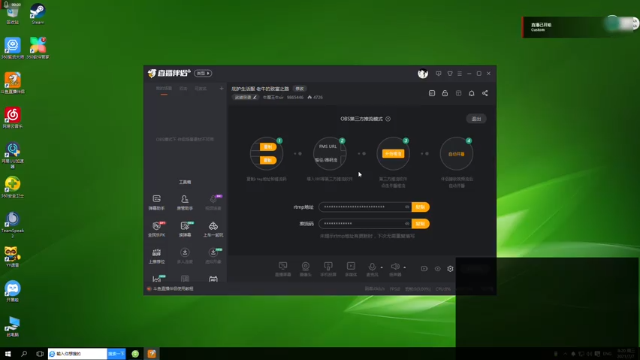Reveal the rtmp address with the eye icon

(x=407, y=207)
